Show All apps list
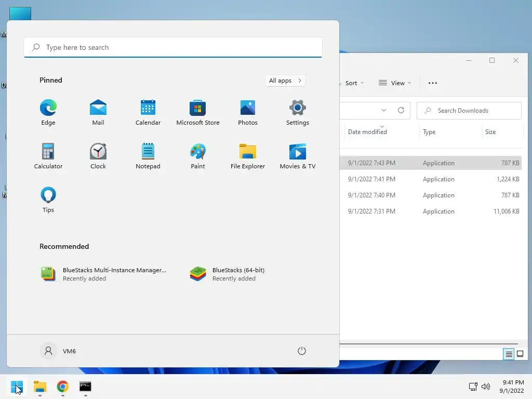 [x=285, y=81]
